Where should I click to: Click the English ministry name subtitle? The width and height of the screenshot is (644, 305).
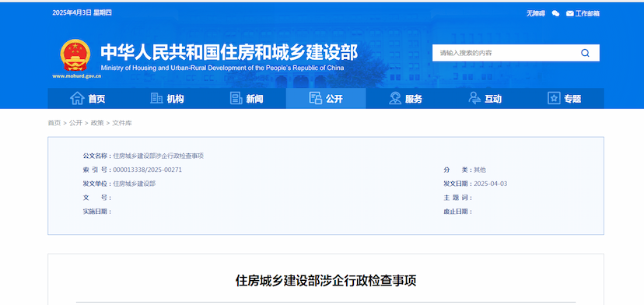tap(222, 68)
